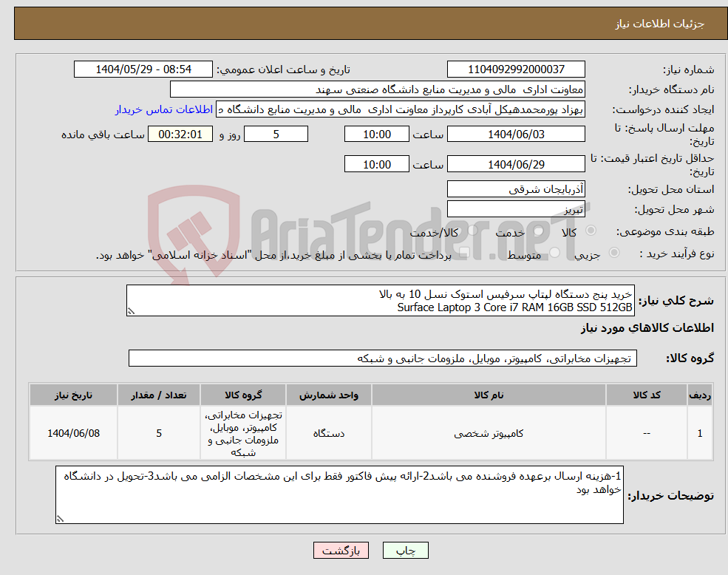Click the price validity time 10:00 field
The height and width of the screenshot is (575, 728).
pyautogui.click(x=376, y=164)
